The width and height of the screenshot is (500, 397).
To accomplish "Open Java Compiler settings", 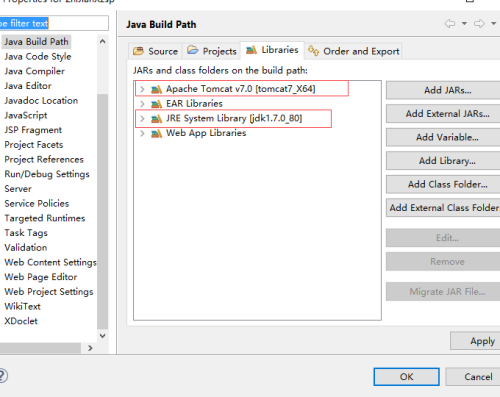I will tap(34, 71).
